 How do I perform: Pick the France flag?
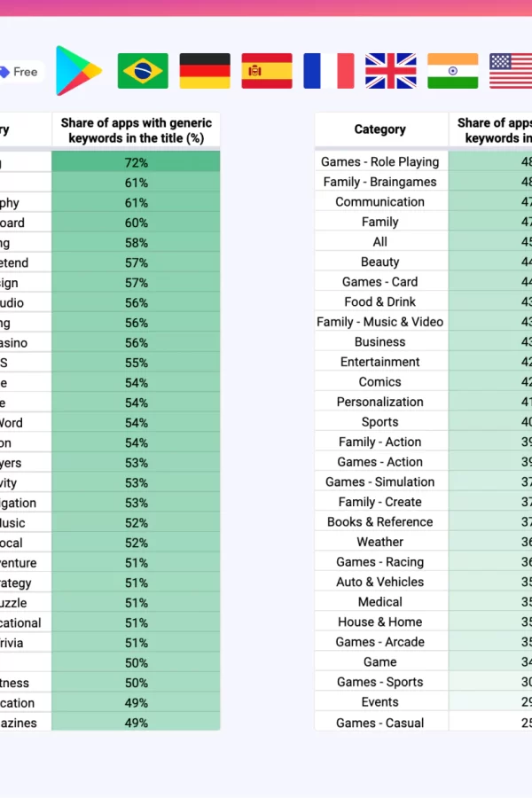tap(329, 71)
